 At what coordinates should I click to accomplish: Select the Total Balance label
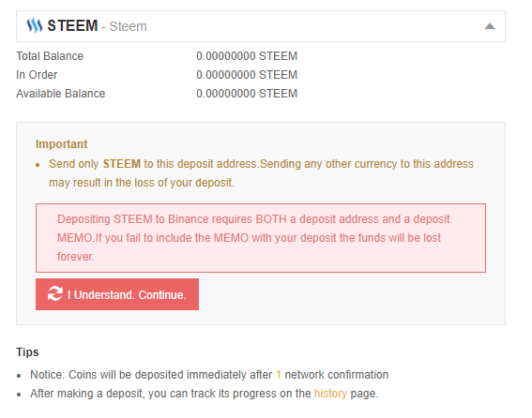point(50,56)
